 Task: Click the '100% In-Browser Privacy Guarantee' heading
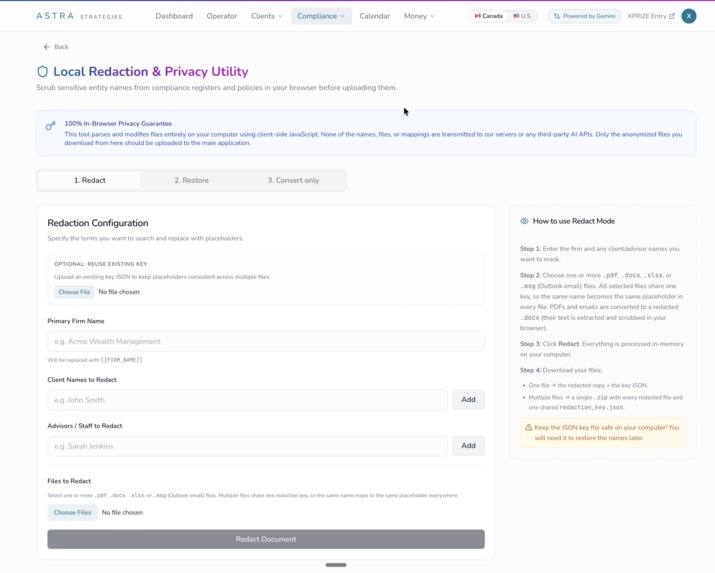118,124
